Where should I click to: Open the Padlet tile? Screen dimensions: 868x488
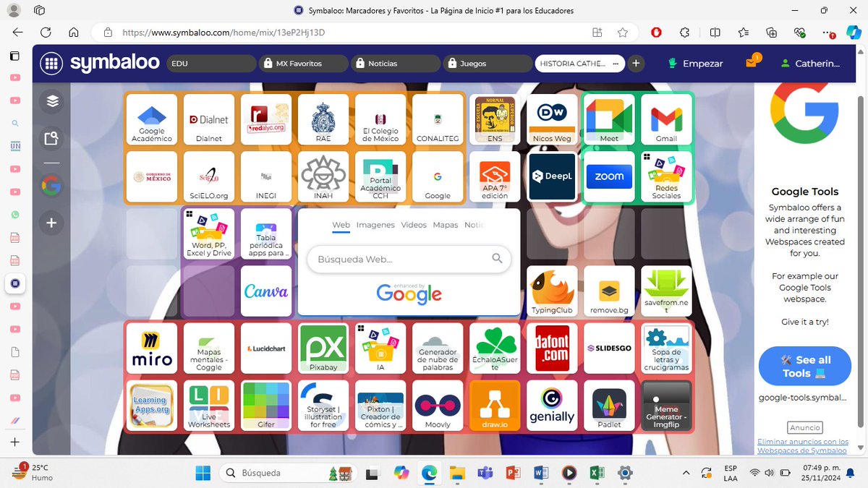pos(609,405)
